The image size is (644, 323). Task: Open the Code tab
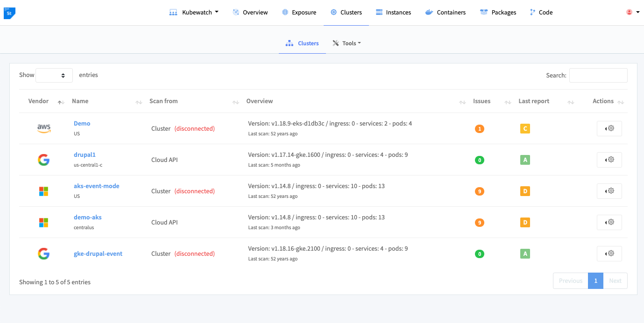point(541,13)
